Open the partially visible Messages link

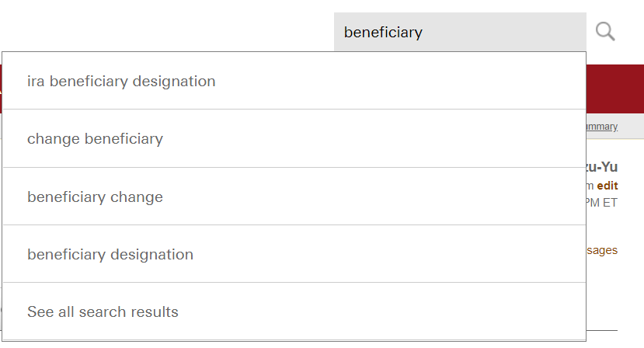pyautogui.click(x=602, y=250)
